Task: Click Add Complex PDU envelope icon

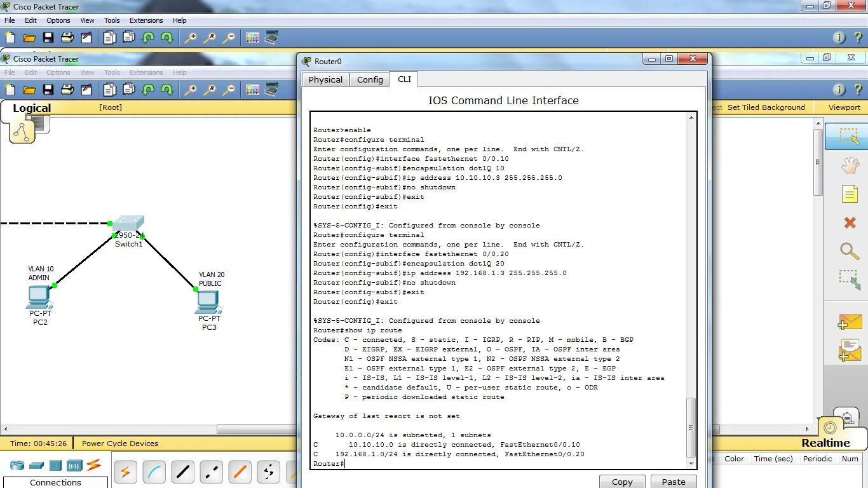Action: coord(850,351)
